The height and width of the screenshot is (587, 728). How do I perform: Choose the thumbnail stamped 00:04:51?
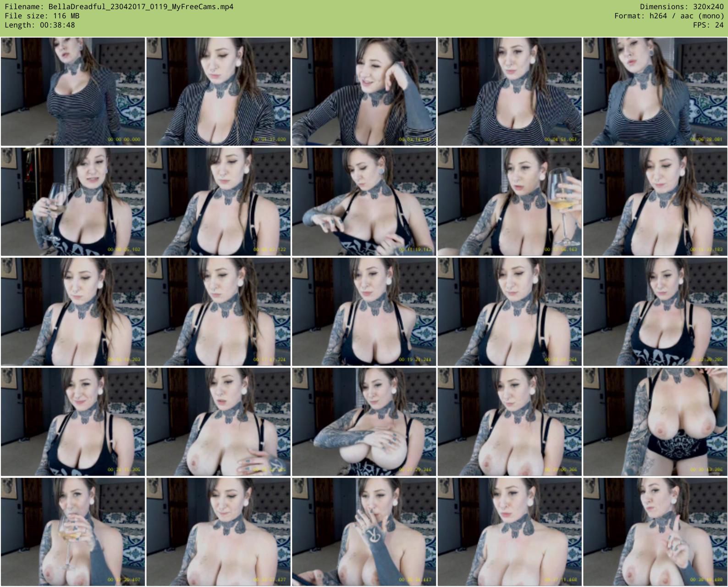click(x=509, y=92)
